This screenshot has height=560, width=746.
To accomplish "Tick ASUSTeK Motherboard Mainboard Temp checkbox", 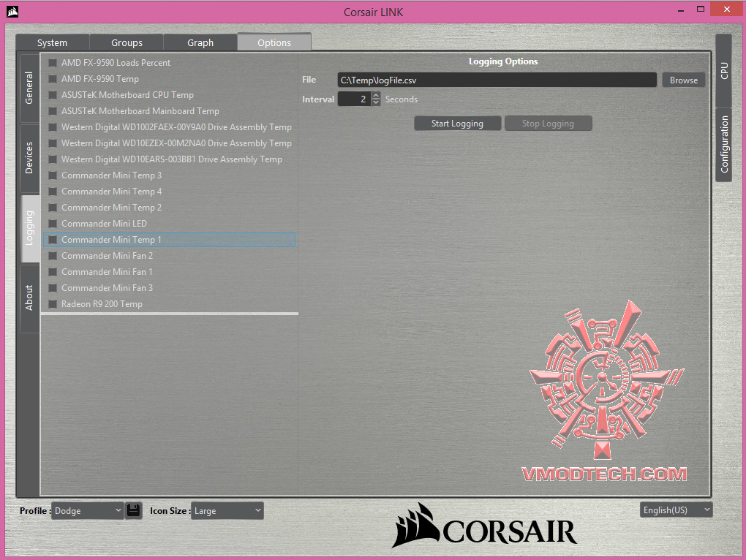I will [53, 111].
